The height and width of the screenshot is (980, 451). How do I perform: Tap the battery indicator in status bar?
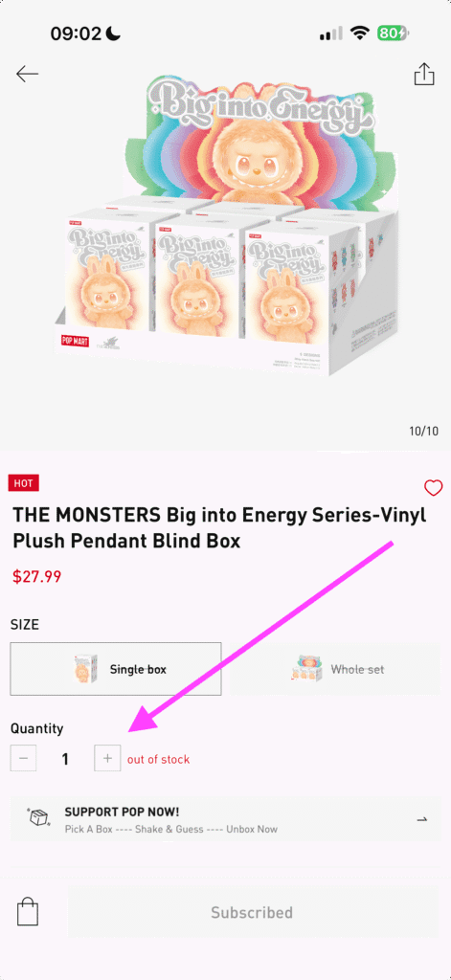click(393, 33)
